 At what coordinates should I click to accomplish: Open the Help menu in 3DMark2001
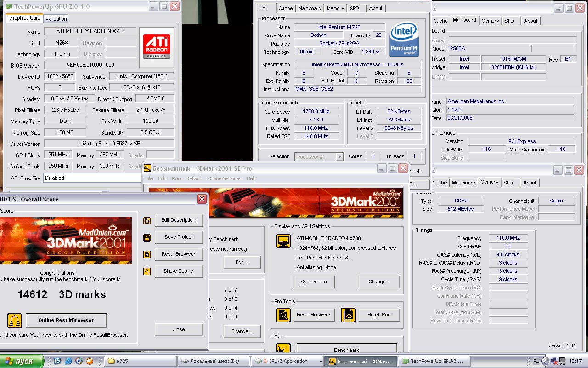pos(251,178)
